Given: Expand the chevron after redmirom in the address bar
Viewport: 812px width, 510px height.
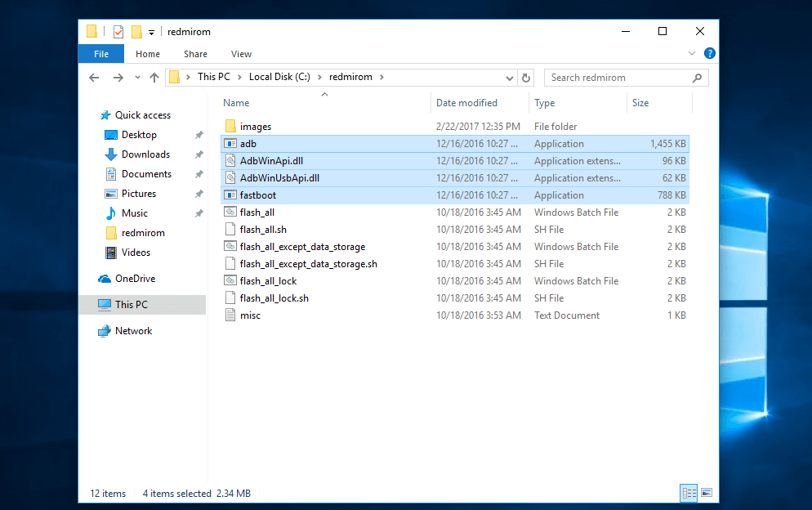Looking at the screenshot, I should 381,77.
